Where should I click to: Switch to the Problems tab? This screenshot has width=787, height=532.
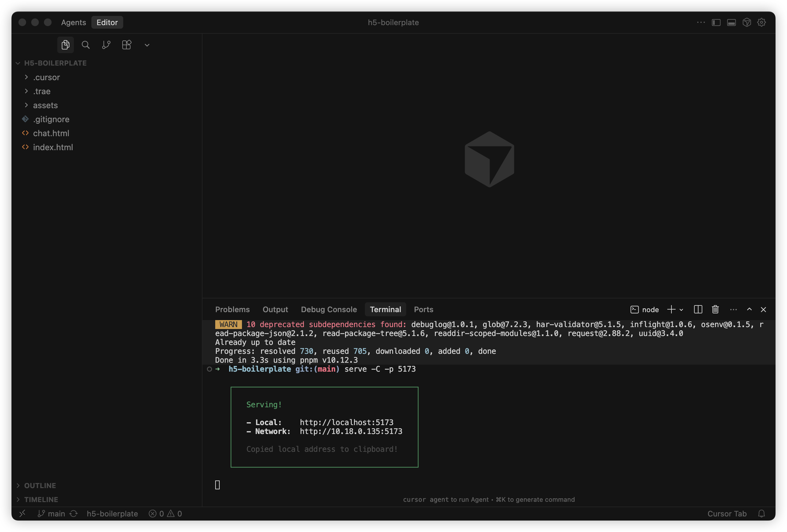click(232, 309)
